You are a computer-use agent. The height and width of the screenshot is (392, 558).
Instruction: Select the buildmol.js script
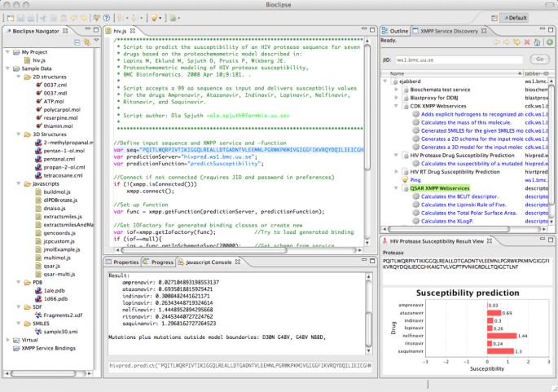(57, 192)
